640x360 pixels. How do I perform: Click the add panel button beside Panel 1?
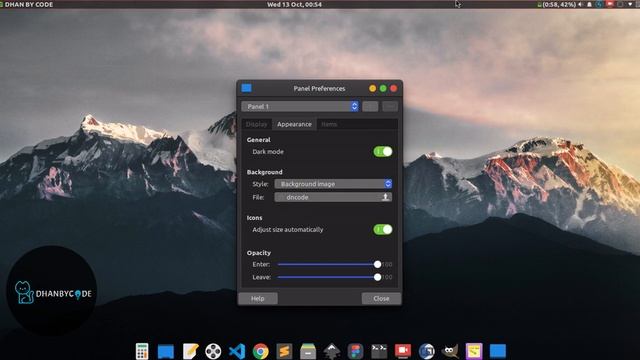click(x=370, y=107)
